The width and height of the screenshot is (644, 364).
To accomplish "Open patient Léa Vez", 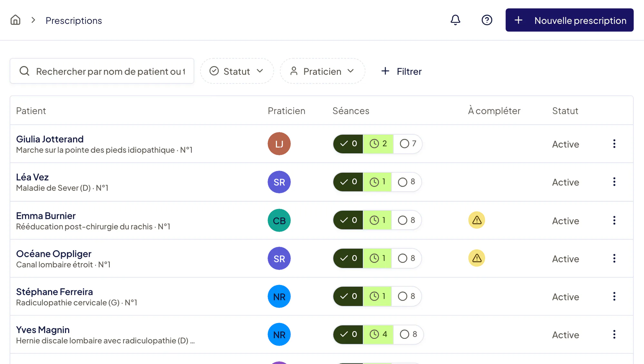I will click(x=33, y=177).
